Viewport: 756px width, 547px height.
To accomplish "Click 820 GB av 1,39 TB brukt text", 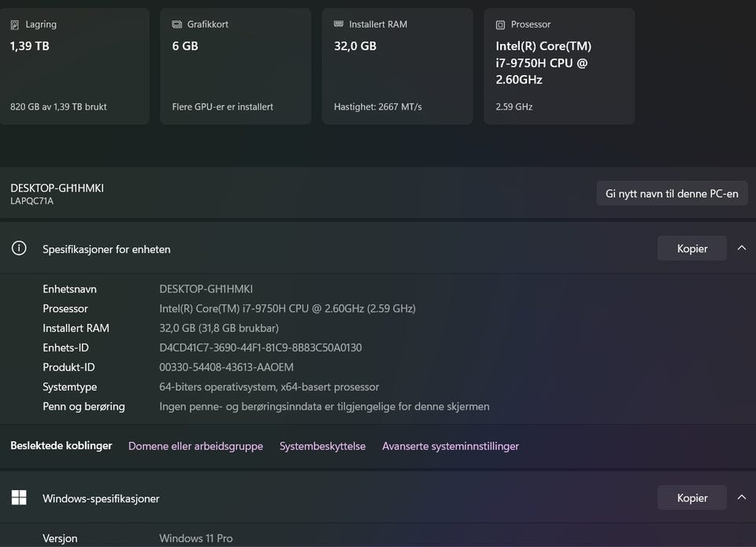I will pos(58,107).
